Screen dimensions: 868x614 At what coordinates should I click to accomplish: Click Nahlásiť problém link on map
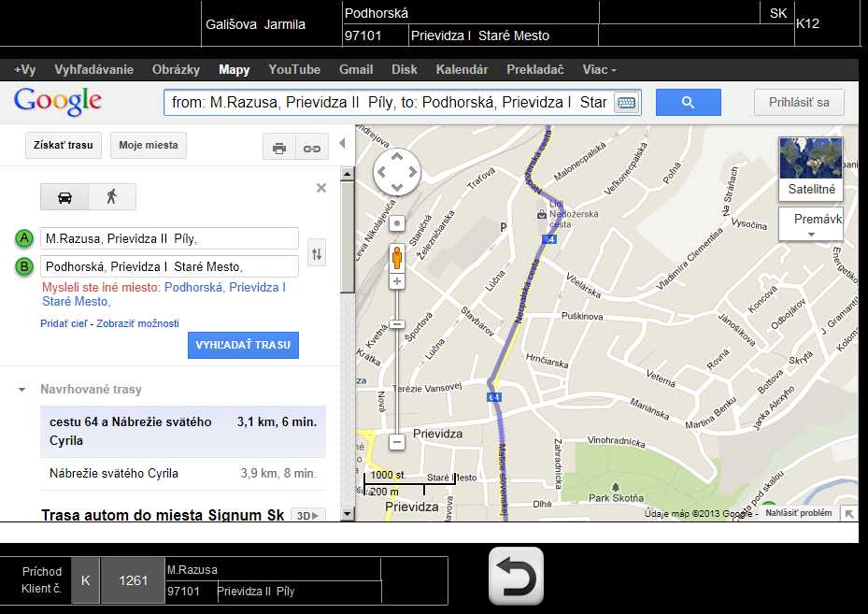[x=798, y=513]
